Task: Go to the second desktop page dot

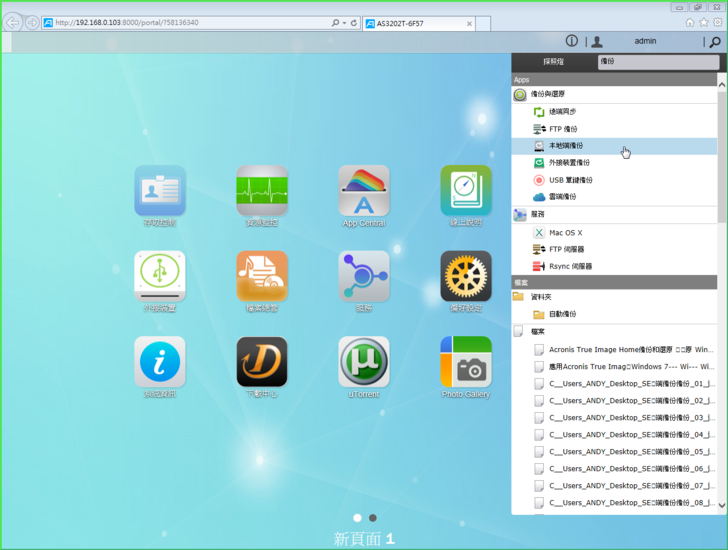Action: (x=373, y=518)
